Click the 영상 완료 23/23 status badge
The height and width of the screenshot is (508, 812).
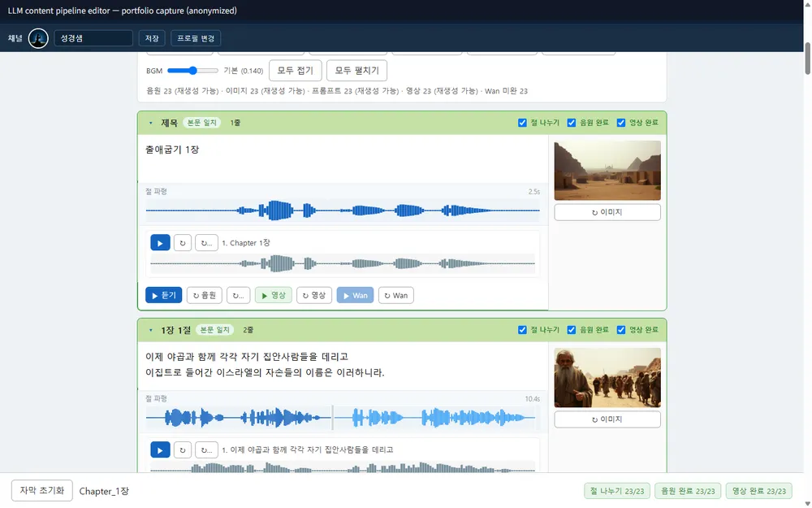pyautogui.click(x=758, y=492)
